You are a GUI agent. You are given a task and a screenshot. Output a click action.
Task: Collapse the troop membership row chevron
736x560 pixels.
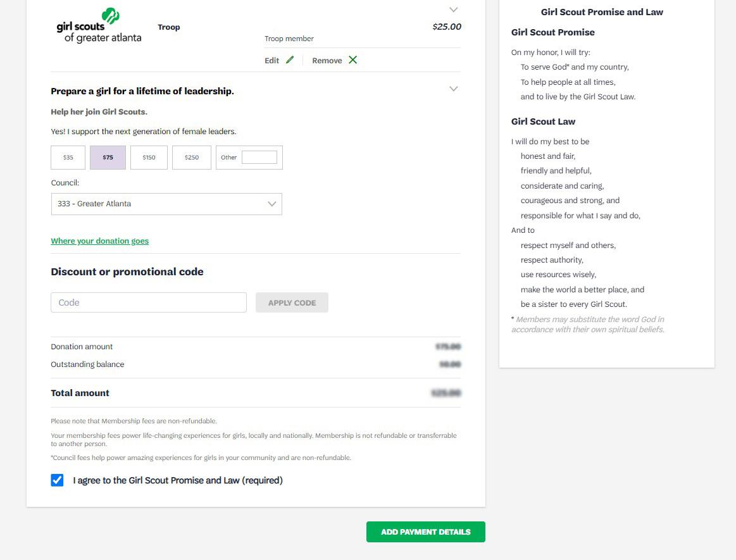453,9
